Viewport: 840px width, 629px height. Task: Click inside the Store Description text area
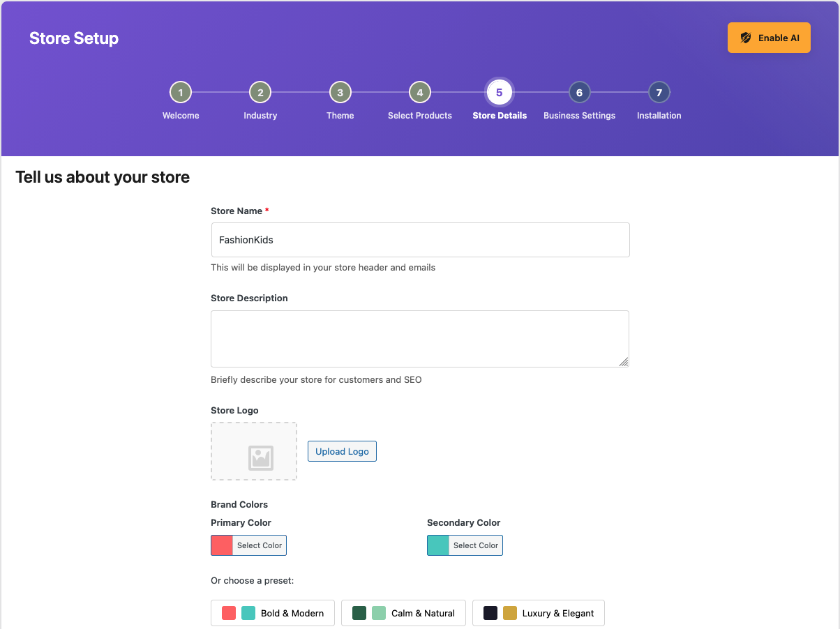(419, 338)
